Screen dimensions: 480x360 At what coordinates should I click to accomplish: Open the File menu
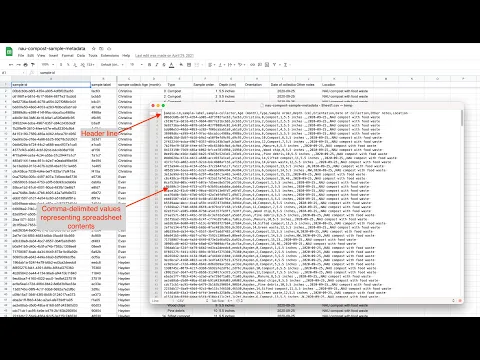21,56
